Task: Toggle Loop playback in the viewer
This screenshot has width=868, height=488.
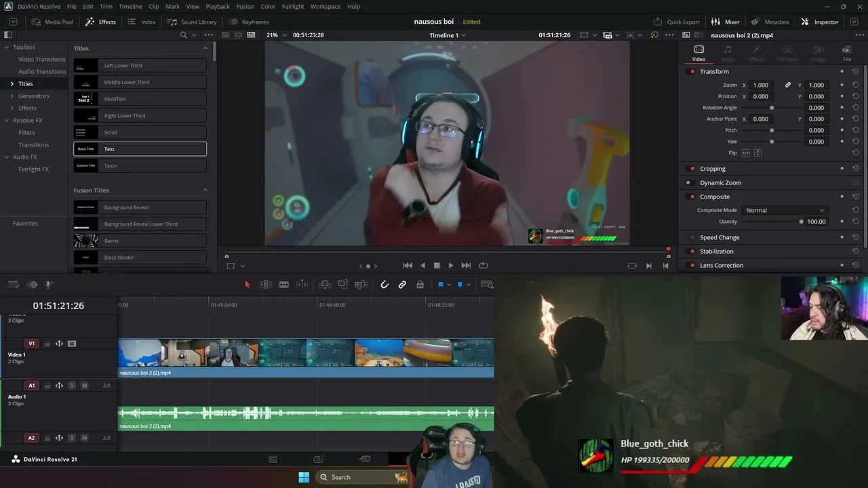Action: 484,266
